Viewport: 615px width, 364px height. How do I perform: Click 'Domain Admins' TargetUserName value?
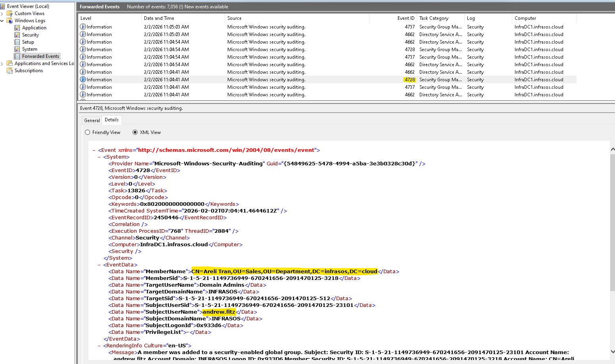click(222, 285)
